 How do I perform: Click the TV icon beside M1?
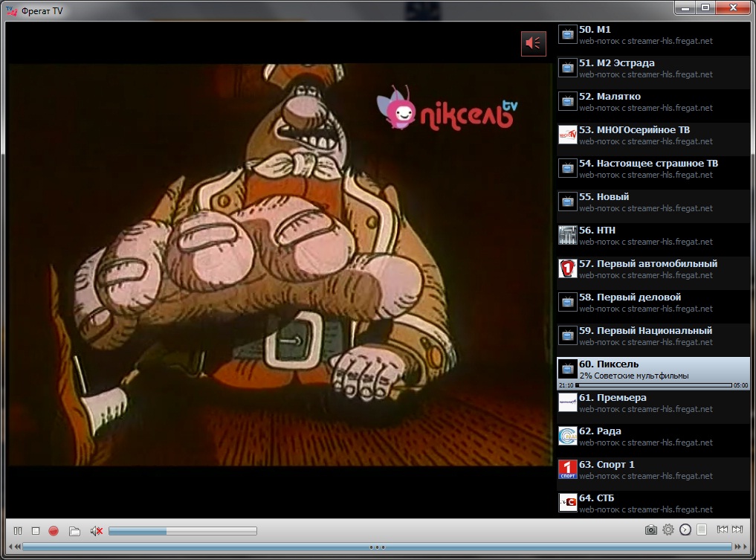(567, 35)
